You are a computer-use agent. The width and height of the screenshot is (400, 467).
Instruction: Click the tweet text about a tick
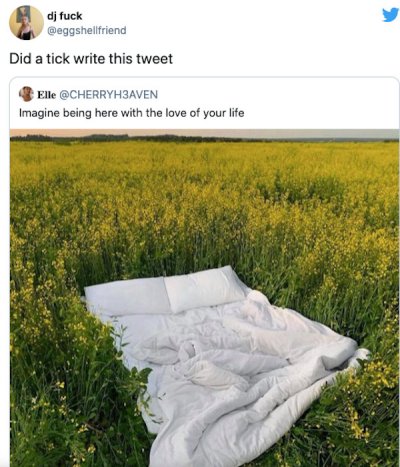click(x=91, y=59)
